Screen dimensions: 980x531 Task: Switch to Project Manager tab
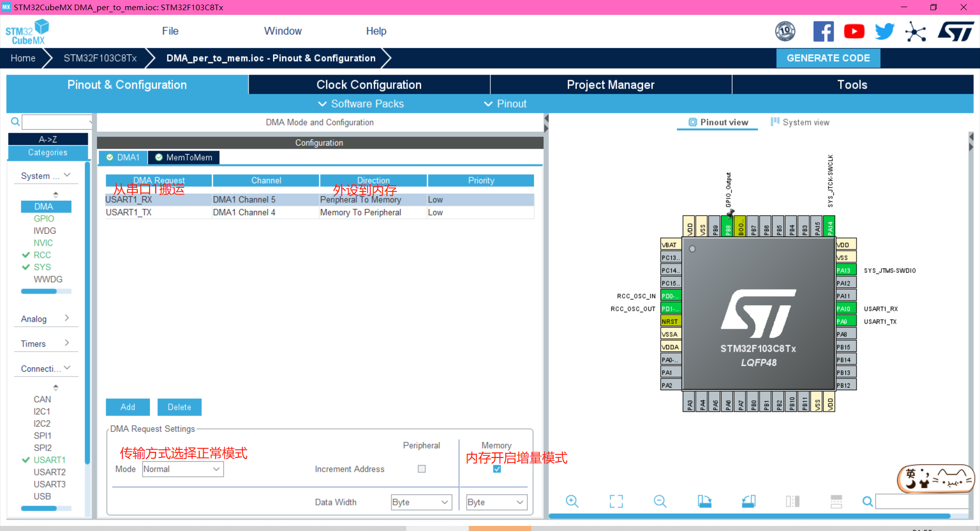610,85
